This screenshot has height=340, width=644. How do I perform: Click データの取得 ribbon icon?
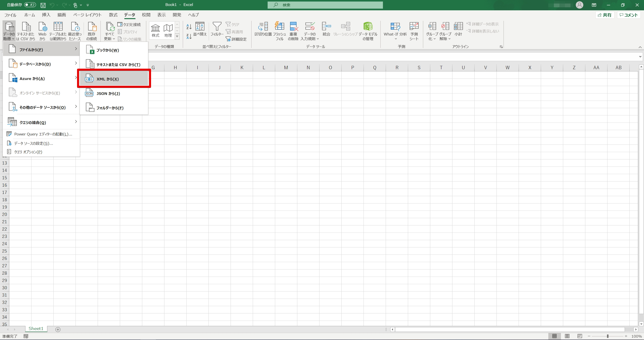click(x=9, y=31)
